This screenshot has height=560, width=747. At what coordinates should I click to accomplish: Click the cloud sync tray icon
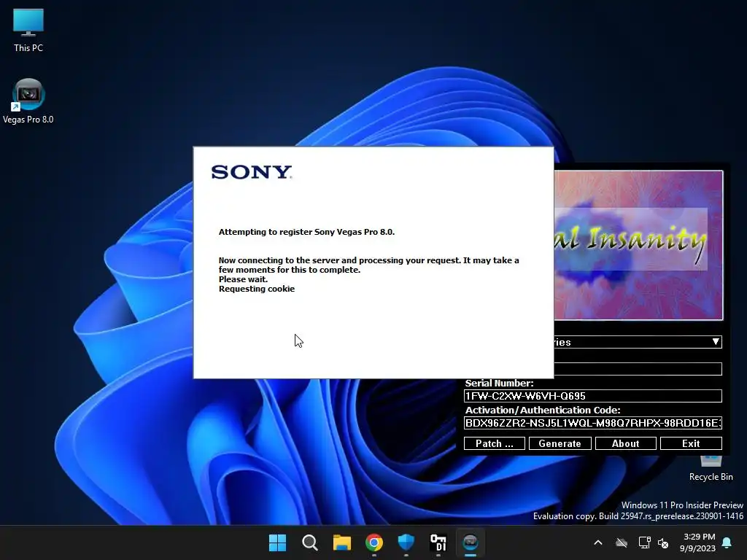[x=622, y=542]
